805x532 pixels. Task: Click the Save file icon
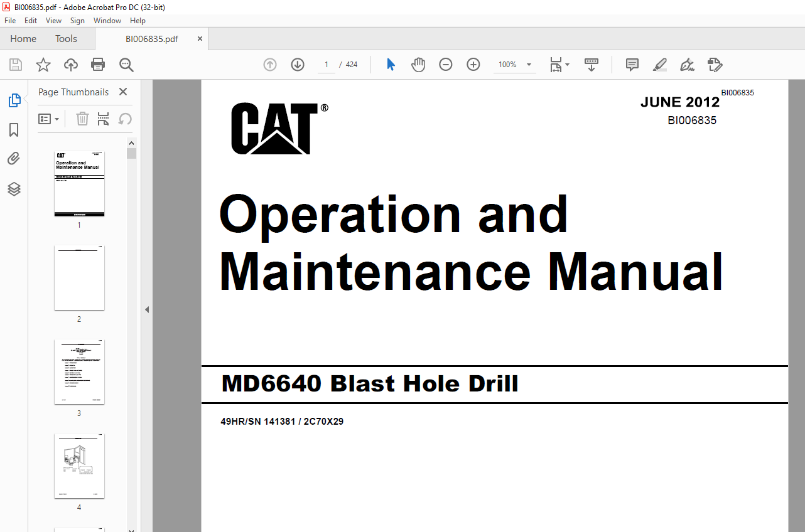pos(16,65)
